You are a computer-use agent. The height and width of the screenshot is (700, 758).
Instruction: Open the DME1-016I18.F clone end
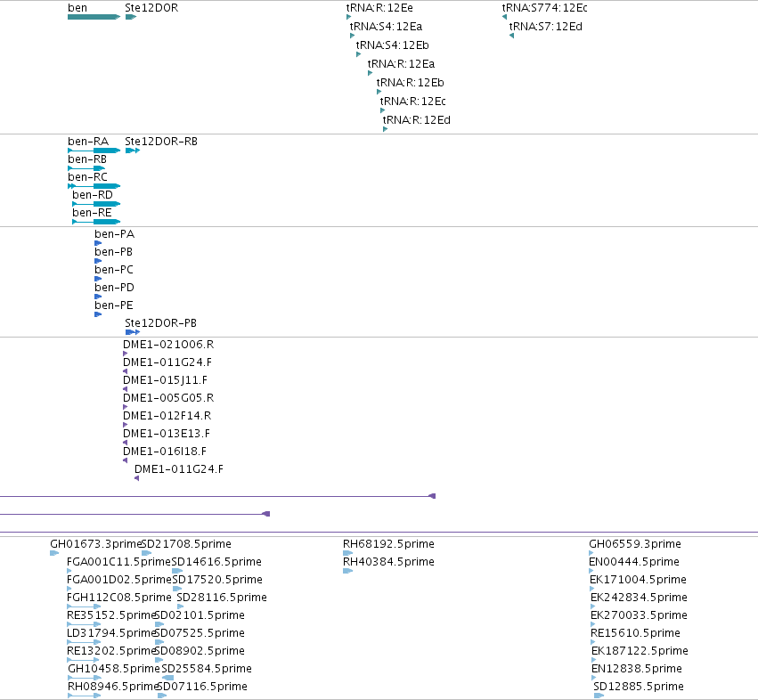126,460
